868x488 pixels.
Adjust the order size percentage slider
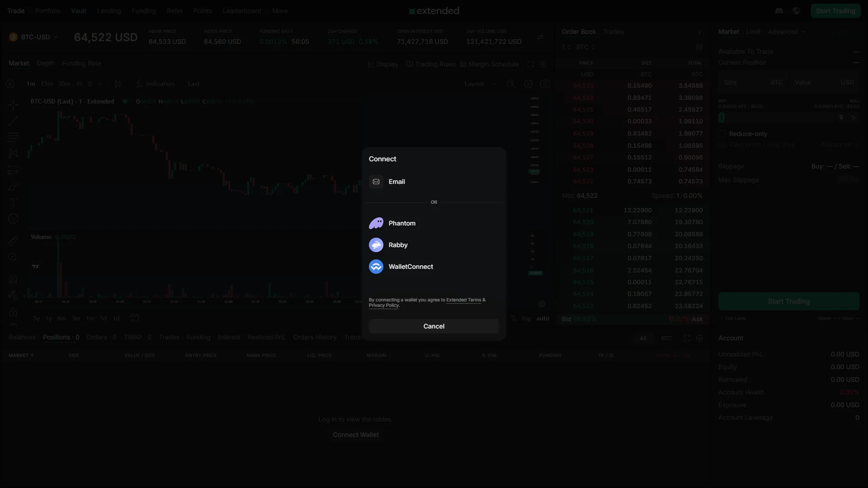776,117
